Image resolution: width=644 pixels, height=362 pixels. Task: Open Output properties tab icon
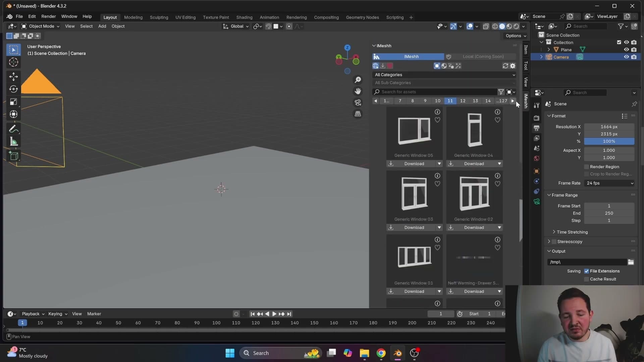coord(537,128)
